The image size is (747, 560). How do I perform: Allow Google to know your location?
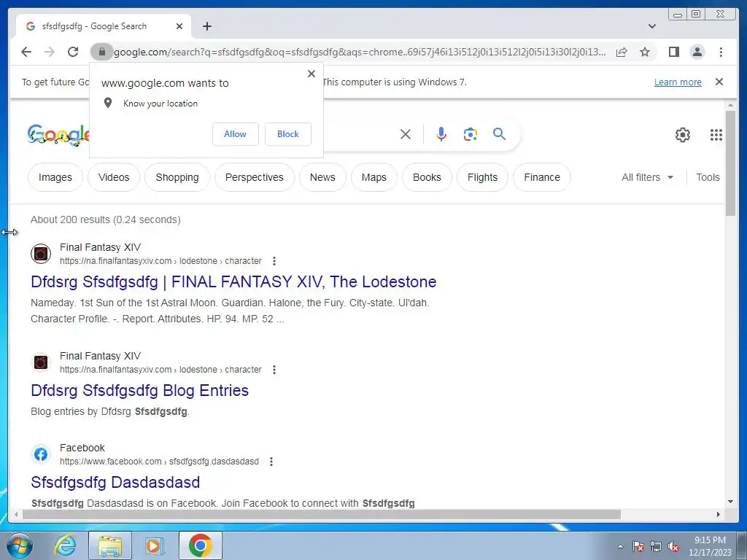(x=236, y=134)
